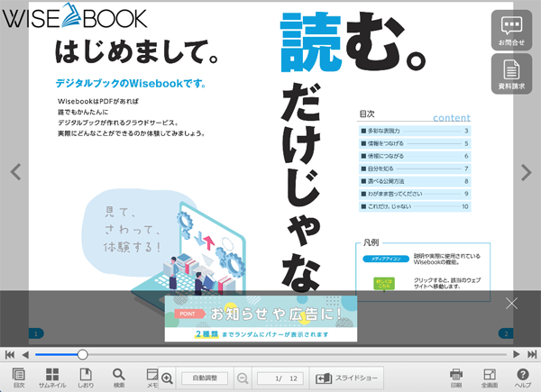Open the お問合せ contact button
Screen dimensions: 541x392
pyautogui.click(x=511, y=31)
